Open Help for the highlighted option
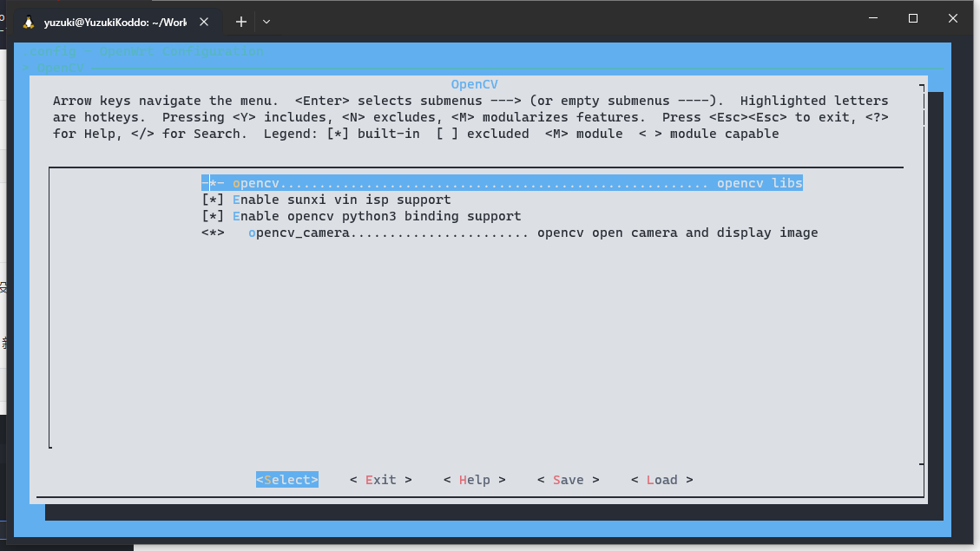The width and height of the screenshot is (980, 551). click(474, 479)
